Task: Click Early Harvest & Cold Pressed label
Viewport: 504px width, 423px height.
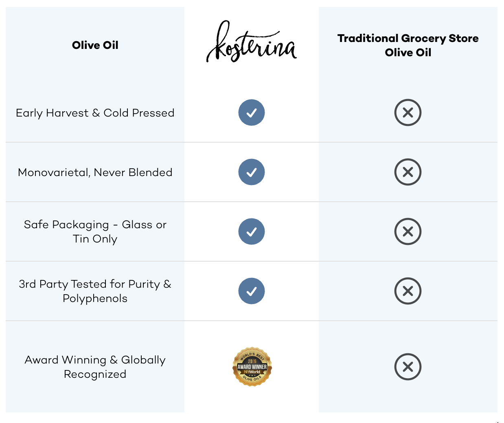Action: coord(95,113)
